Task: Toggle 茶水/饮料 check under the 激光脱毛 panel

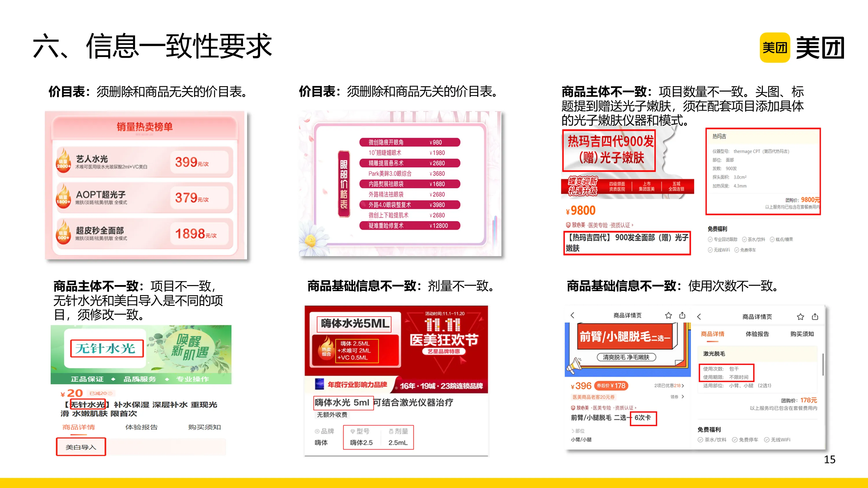Action: (x=700, y=440)
